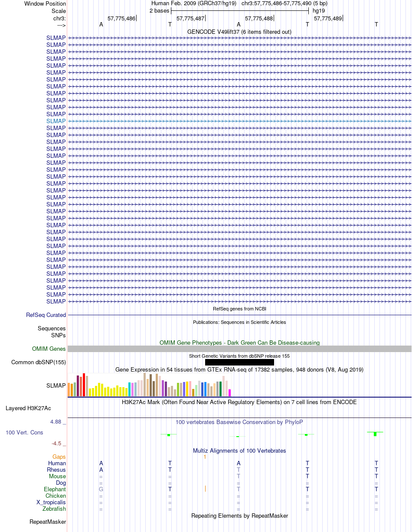Screen dimensions: 412x532
Task: Click the OMIM Genes track label
Action: [x=49, y=349]
